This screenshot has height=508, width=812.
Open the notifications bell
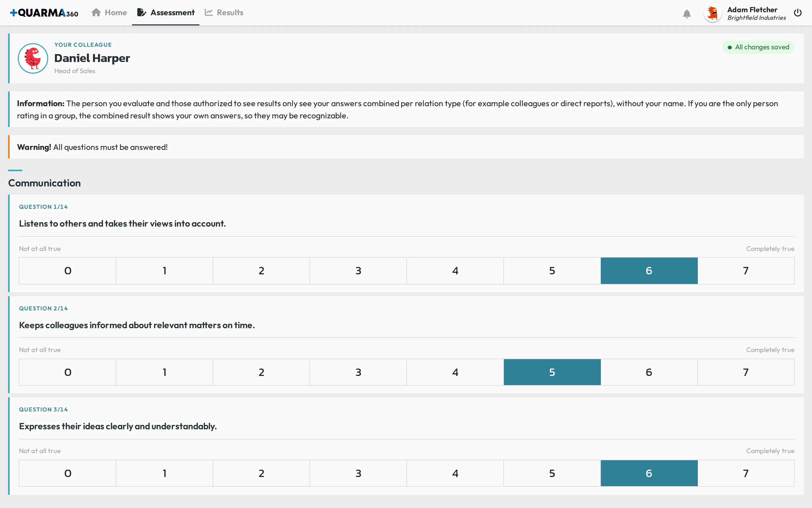click(x=686, y=13)
